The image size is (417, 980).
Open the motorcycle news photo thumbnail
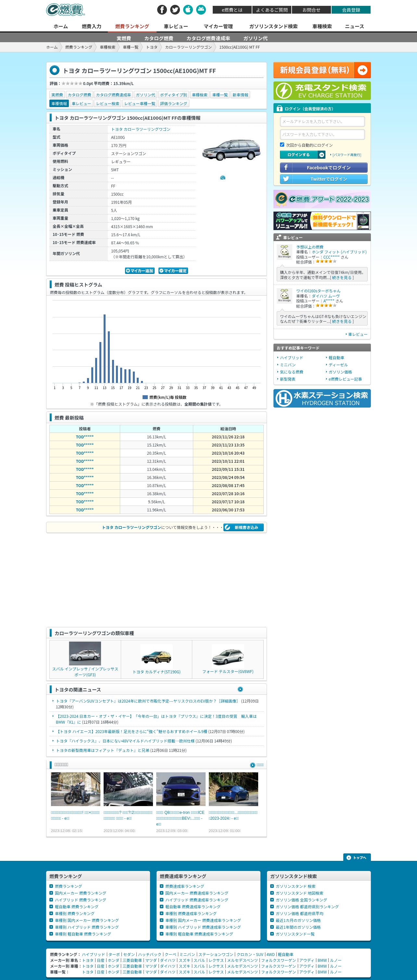tap(76, 789)
